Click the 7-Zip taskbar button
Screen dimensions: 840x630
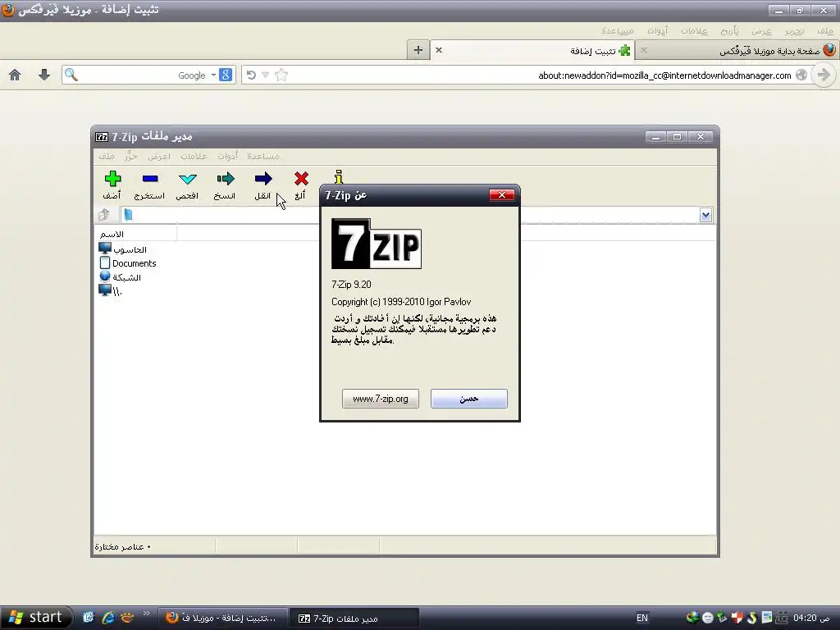354,618
